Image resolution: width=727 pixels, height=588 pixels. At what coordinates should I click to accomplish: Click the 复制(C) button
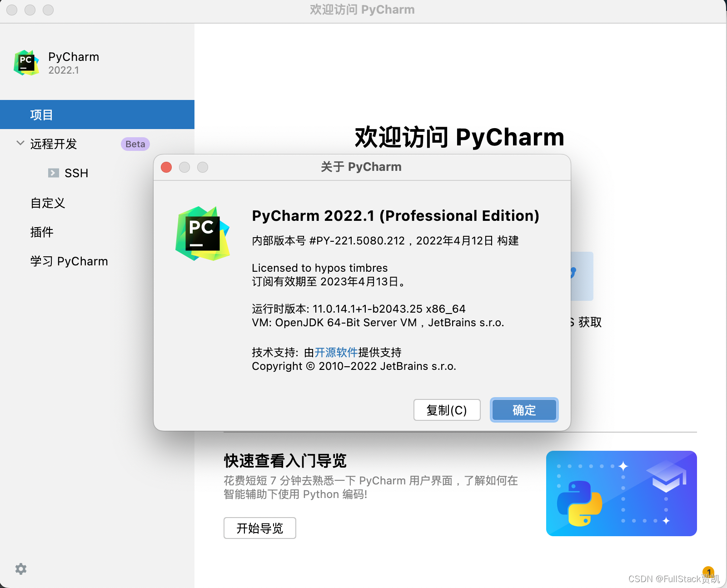click(447, 410)
